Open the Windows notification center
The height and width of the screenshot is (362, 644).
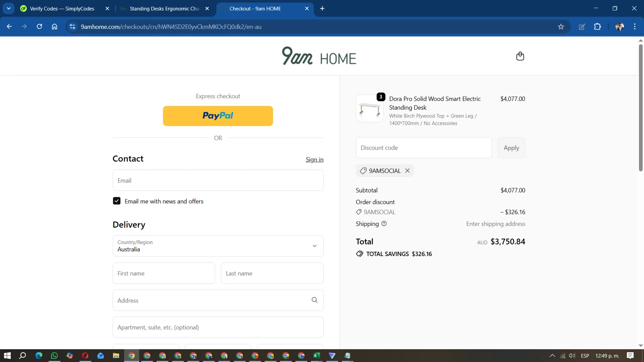[x=630, y=356]
